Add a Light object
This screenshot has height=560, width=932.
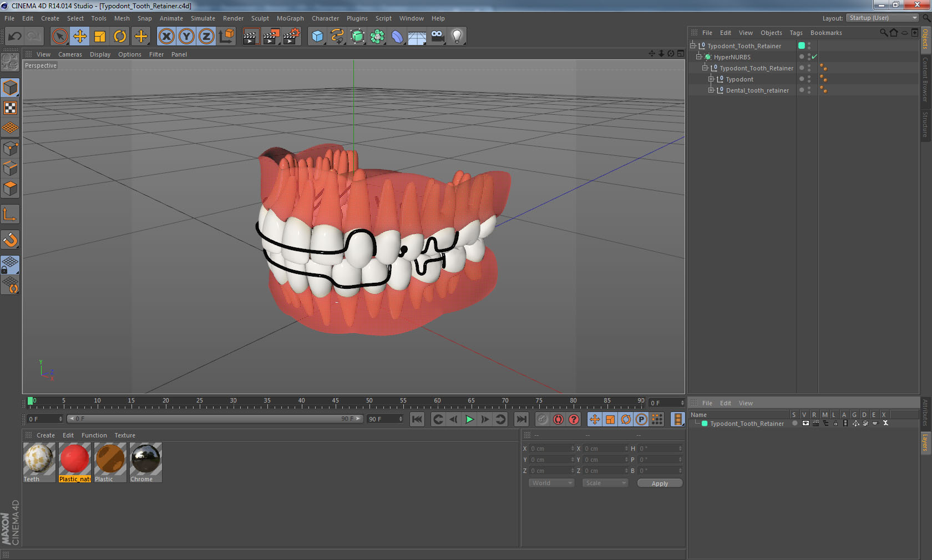point(457,37)
